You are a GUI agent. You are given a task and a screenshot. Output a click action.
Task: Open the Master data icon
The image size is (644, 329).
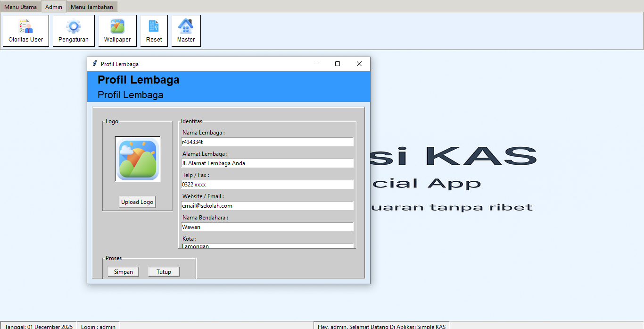[x=185, y=30]
